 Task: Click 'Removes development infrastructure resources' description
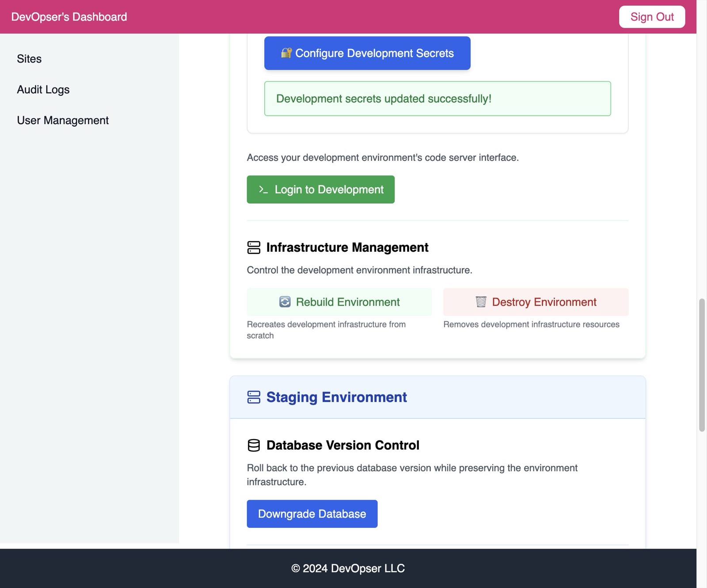click(531, 324)
